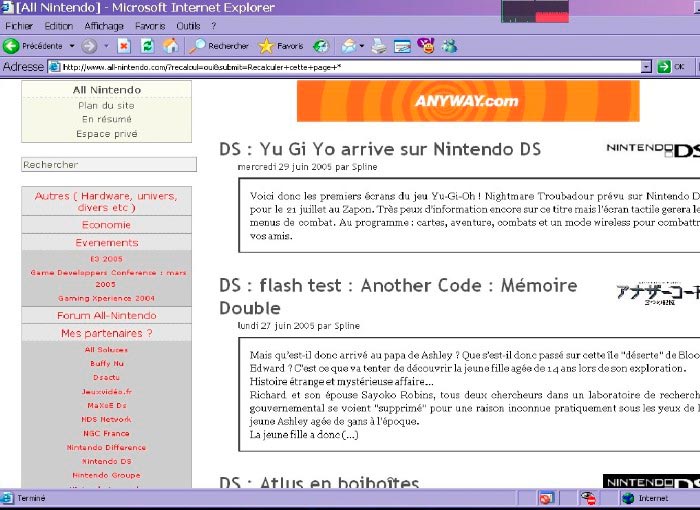
Task: Open the NGC France partner link
Action: coord(106,433)
